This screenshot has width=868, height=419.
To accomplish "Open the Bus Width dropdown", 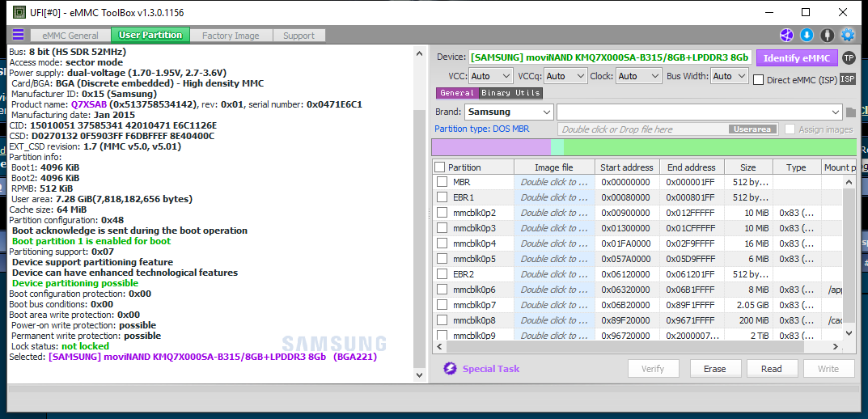I will tap(730, 76).
